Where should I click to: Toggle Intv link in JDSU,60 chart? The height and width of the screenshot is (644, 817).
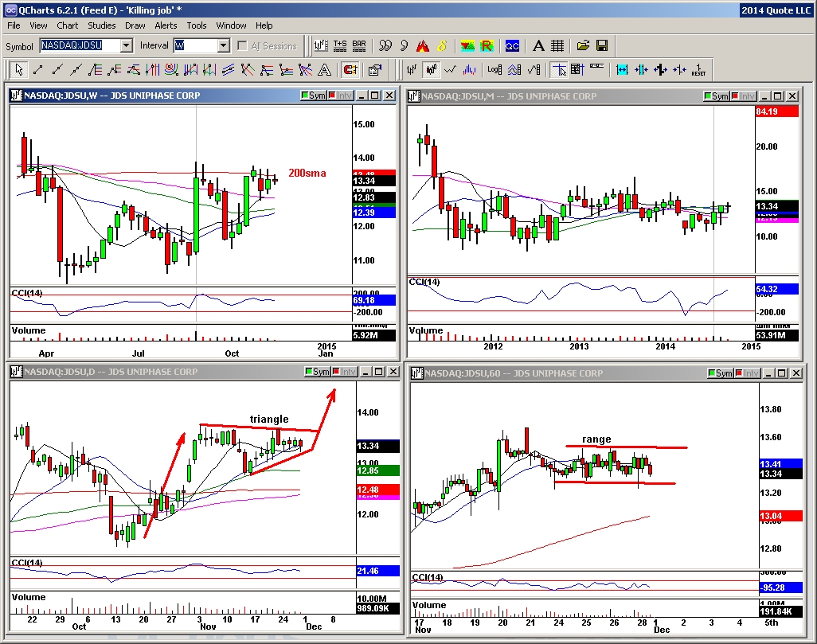point(747,373)
